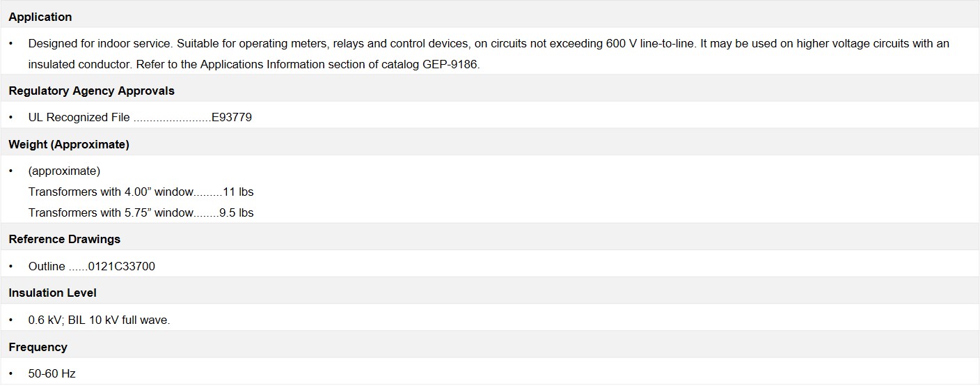
Task: Click the word "Outline" under Reference Drawings
Action: [47, 266]
